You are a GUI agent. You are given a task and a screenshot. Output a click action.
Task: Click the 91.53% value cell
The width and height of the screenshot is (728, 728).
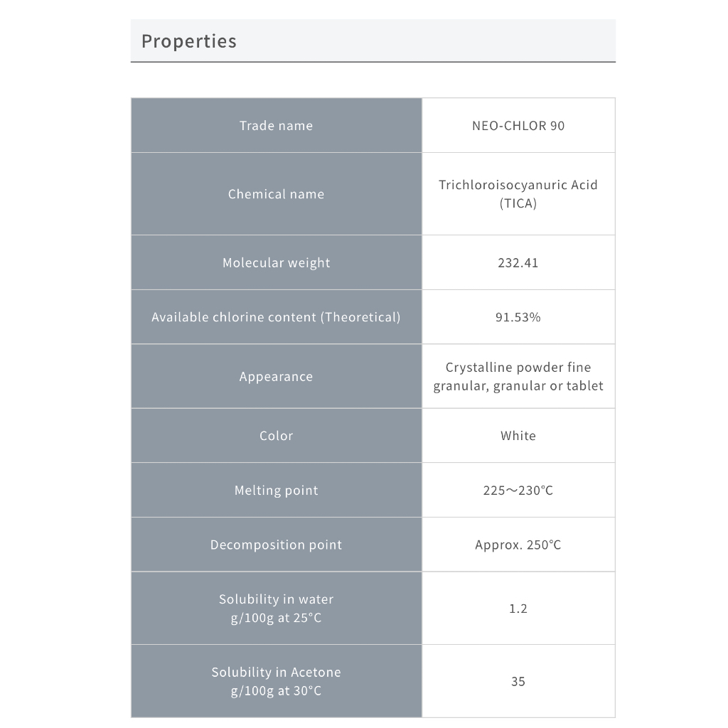point(518,317)
